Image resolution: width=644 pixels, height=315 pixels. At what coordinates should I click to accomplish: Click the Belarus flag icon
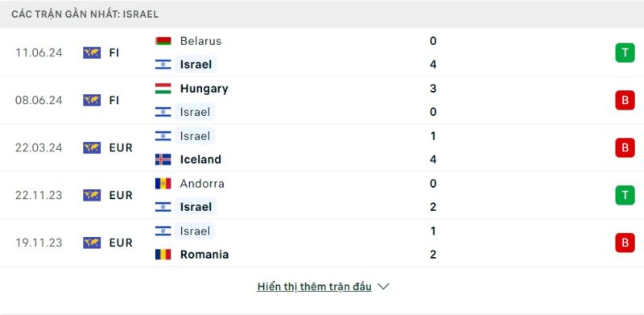click(163, 41)
